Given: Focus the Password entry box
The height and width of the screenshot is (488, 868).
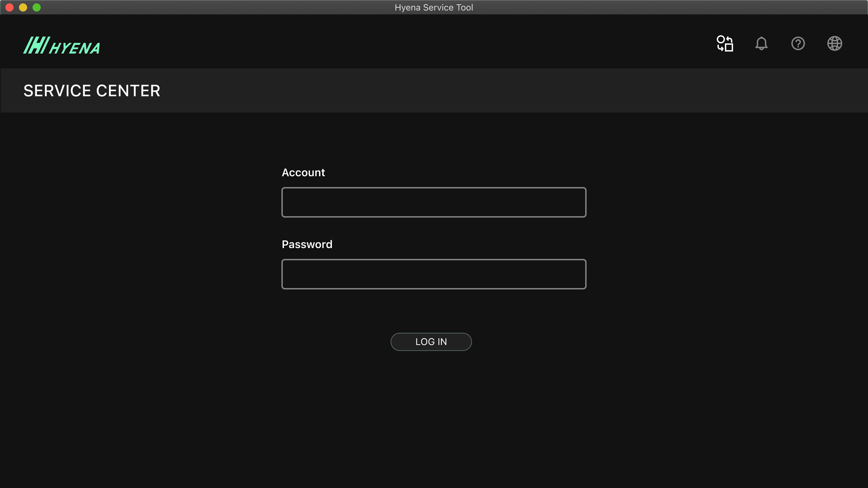Looking at the screenshot, I should pyautogui.click(x=434, y=274).
